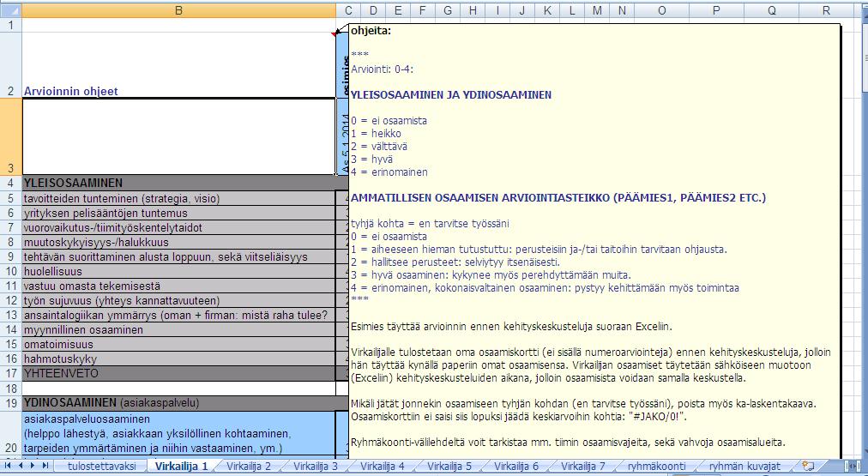This screenshot has height=476, width=868.
Task: Open the Virkailija 7 sheet tab
Action: 583,466
